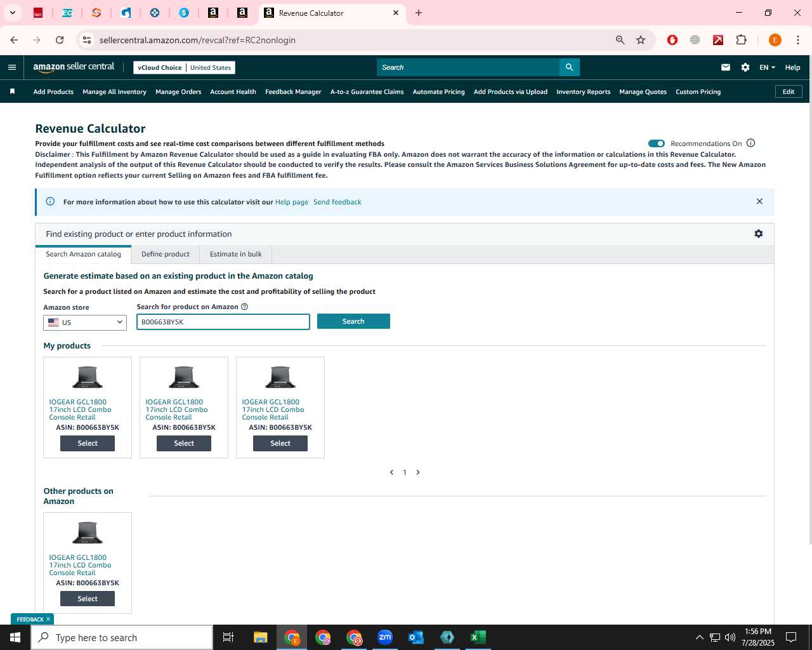Open the vCloud Choice United States account switcher

(x=185, y=67)
